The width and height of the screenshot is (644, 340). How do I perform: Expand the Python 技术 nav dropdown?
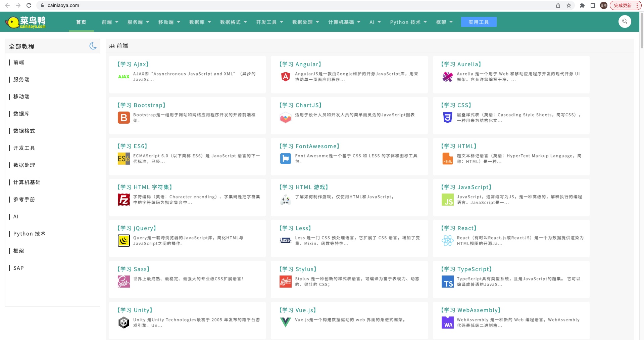[408, 22]
